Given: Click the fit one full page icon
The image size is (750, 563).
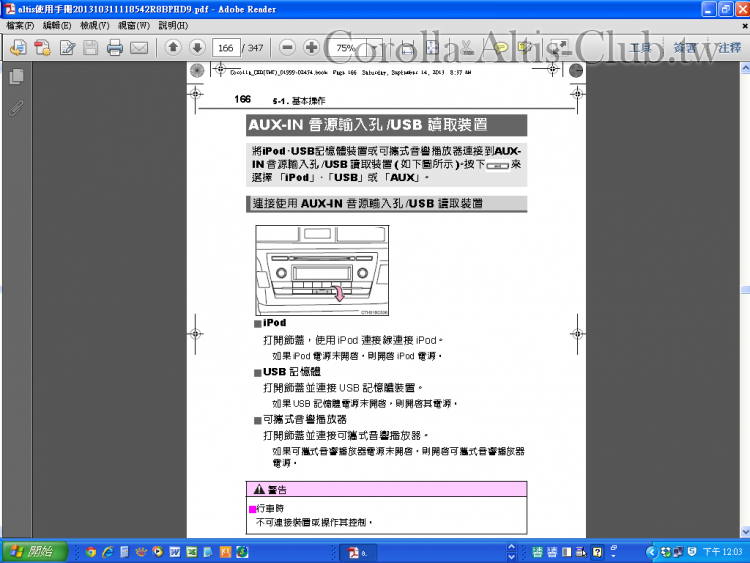Looking at the screenshot, I should 432,47.
